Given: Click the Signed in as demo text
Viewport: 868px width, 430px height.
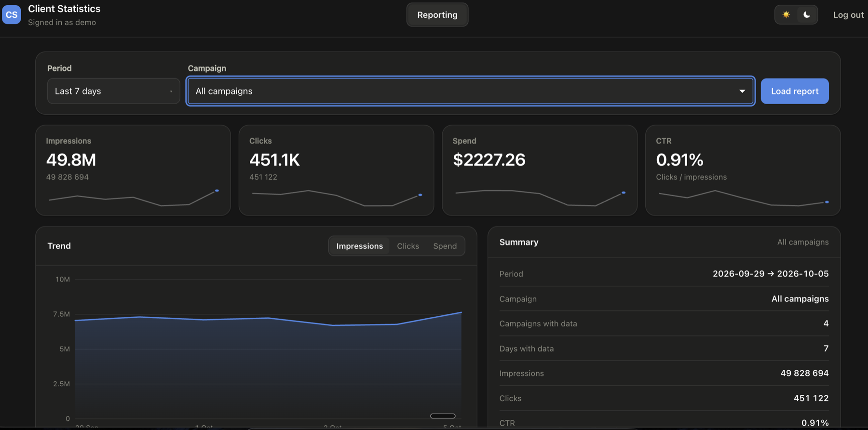Looking at the screenshot, I should pos(62,22).
